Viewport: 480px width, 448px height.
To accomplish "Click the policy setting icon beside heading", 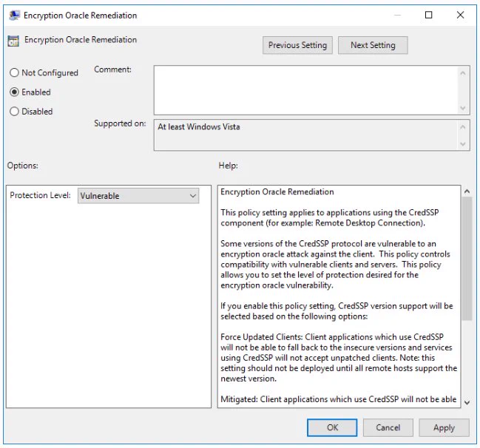I will point(13,41).
